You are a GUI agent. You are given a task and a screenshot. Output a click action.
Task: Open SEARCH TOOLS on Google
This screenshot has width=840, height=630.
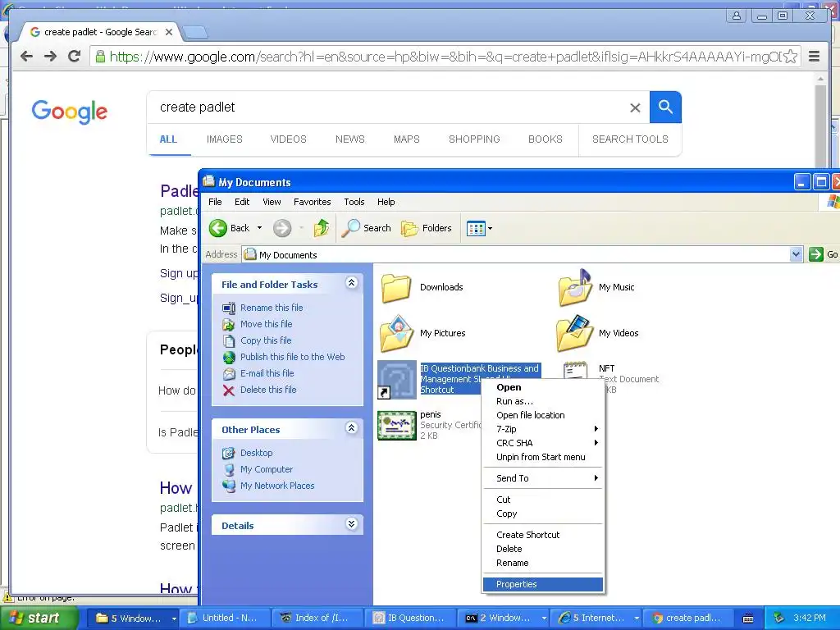tap(630, 139)
